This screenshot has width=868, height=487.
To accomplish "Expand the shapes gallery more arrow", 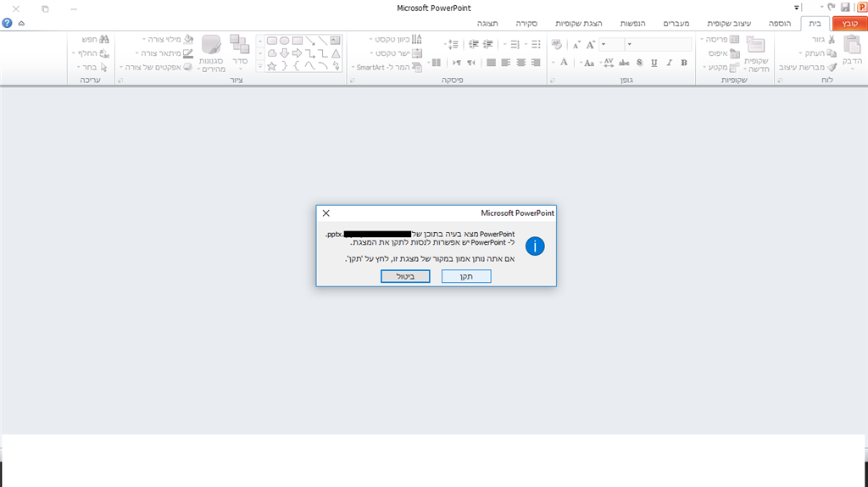I will (x=259, y=66).
